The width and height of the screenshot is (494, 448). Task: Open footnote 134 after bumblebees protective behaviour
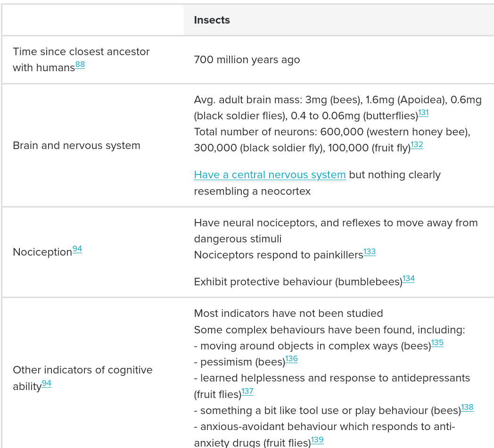click(409, 279)
